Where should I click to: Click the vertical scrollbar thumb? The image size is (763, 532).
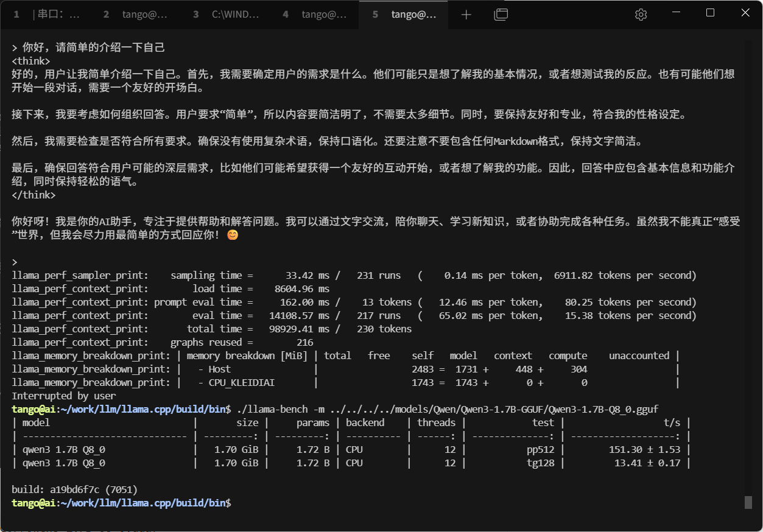coord(748,502)
